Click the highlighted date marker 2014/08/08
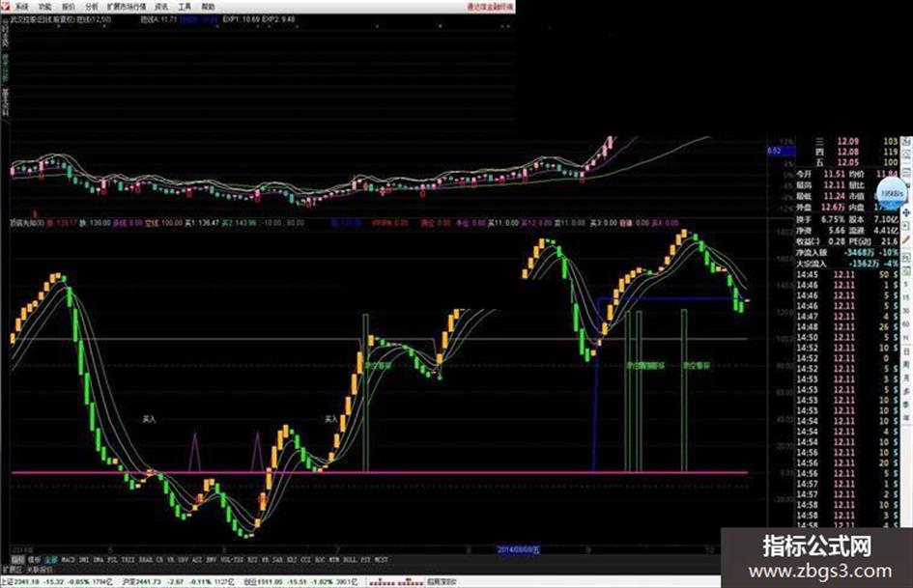 click(518, 549)
